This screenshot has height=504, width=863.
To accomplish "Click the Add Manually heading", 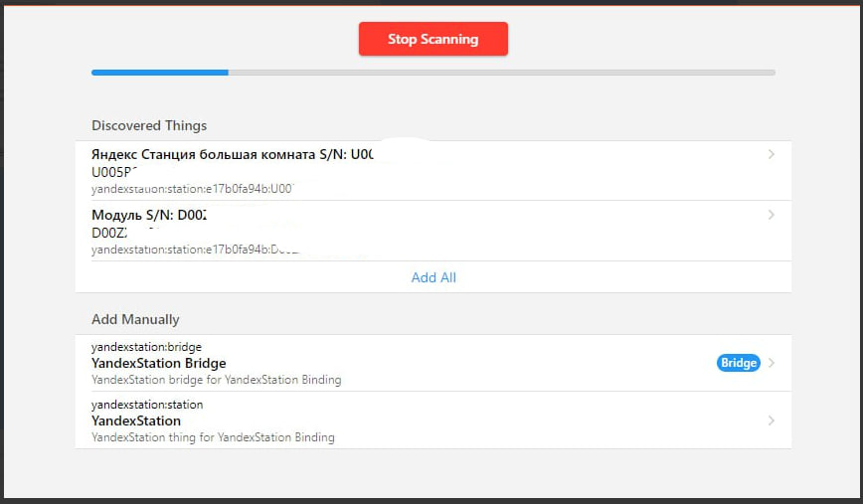I will click(x=135, y=319).
